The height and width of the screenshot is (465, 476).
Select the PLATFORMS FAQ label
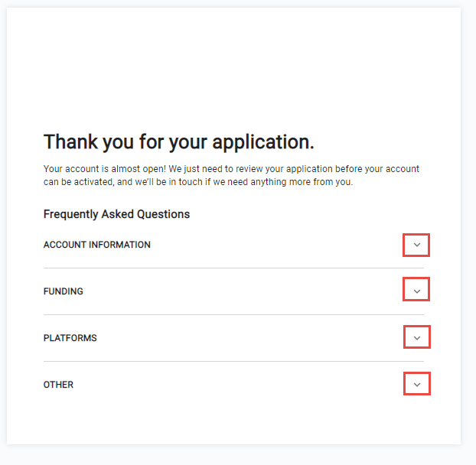coord(70,338)
